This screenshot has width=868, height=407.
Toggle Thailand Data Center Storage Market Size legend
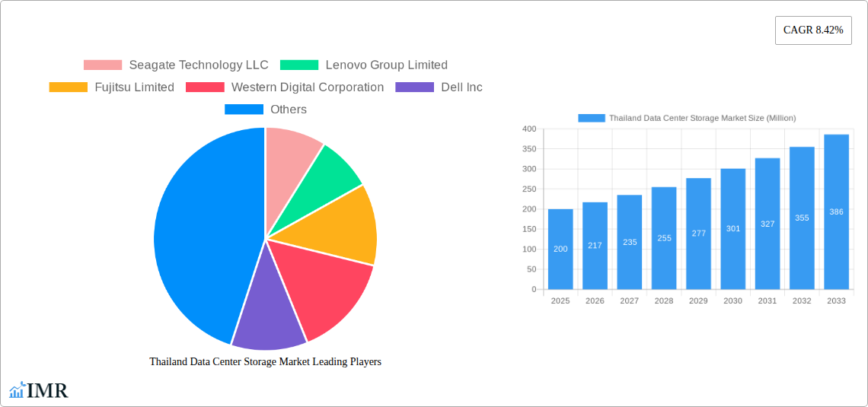point(687,118)
